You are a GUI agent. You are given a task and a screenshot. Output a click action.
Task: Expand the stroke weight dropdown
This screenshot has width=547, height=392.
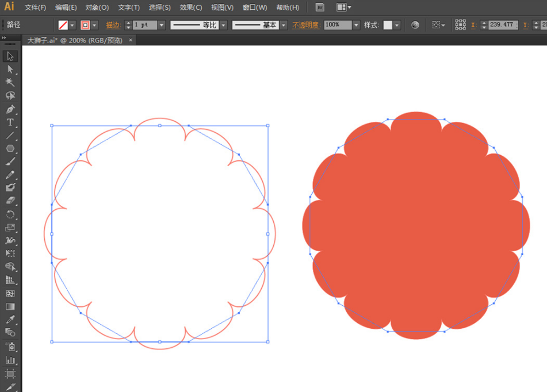coord(162,25)
